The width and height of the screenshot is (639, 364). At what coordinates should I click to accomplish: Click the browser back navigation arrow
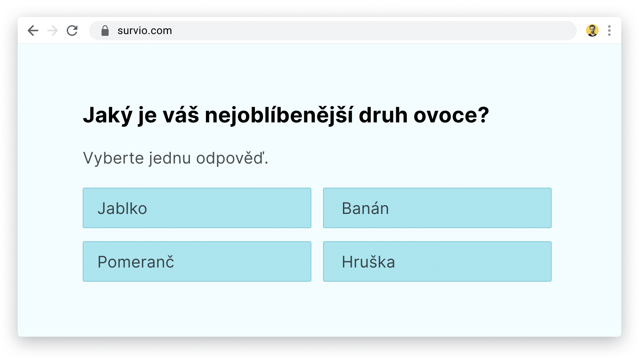(33, 31)
